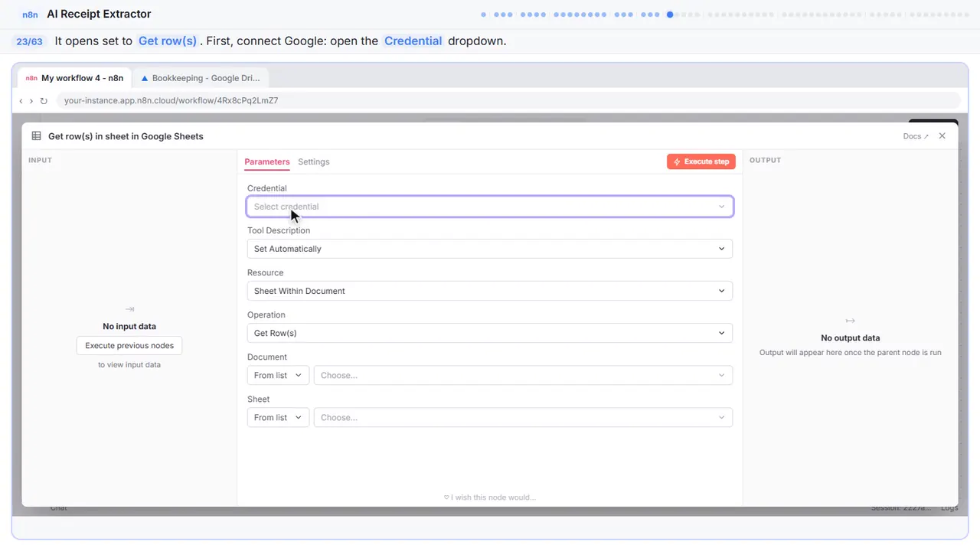Image resolution: width=980 pixels, height=551 pixels.
Task: Click Execute previous nodes button
Action: pyautogui.click(x=129, y=346)
